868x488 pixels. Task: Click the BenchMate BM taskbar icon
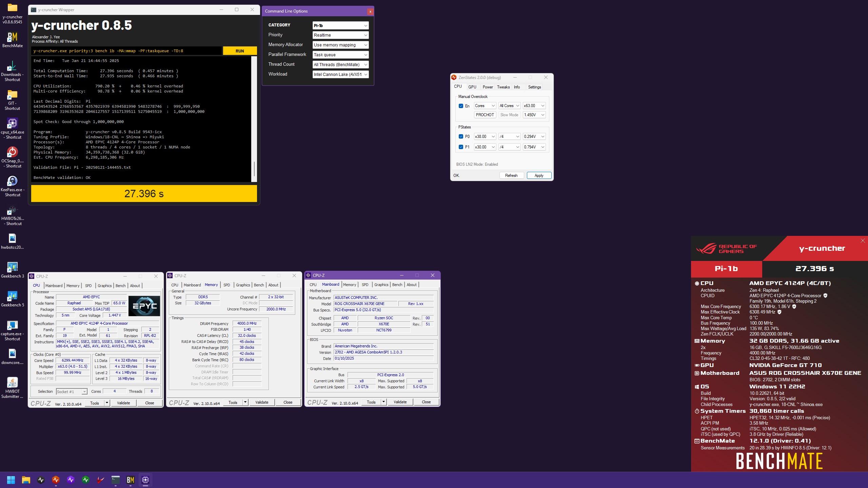(130, 480)
